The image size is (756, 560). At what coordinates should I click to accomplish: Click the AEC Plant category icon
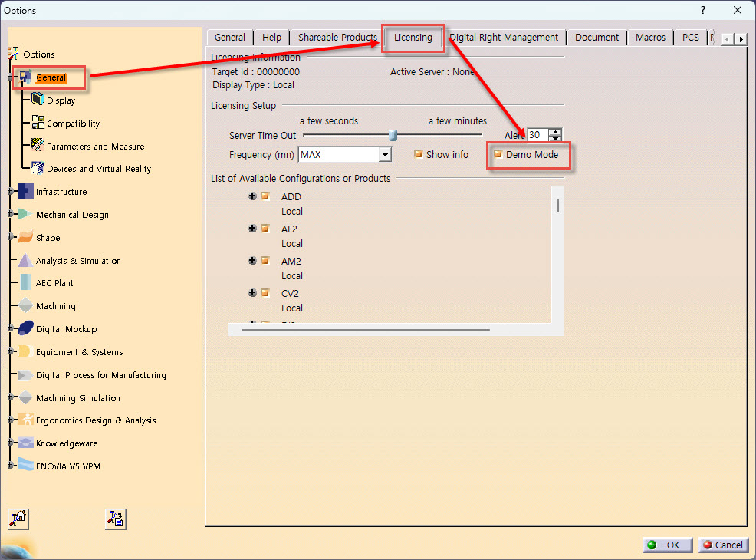(x=25, y=282)
